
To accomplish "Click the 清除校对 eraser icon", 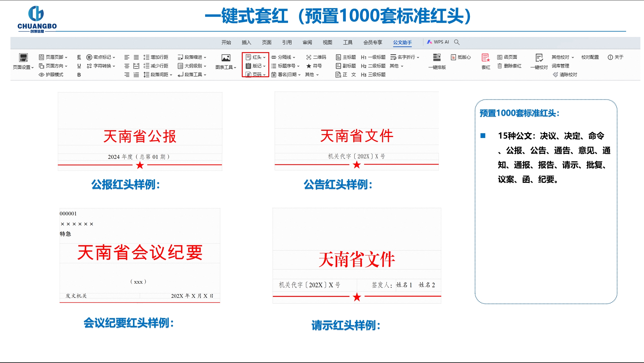I will click(555, 75).
